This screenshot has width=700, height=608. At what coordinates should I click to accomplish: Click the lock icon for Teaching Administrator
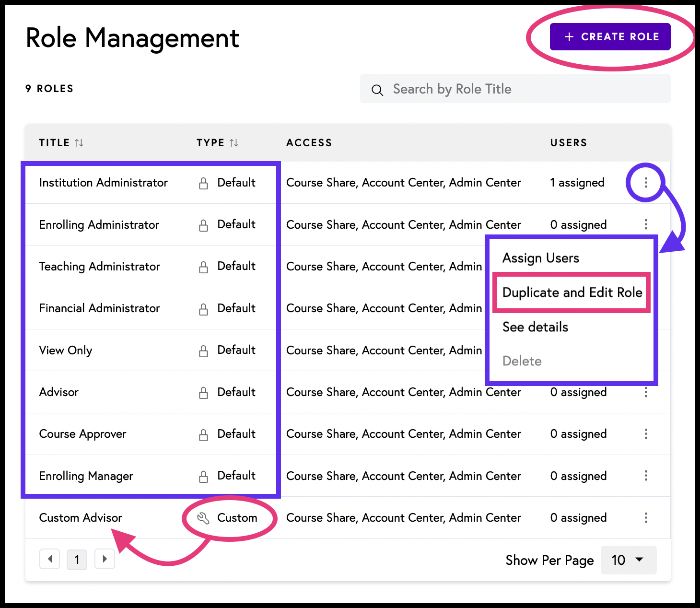tap(204, 267)
